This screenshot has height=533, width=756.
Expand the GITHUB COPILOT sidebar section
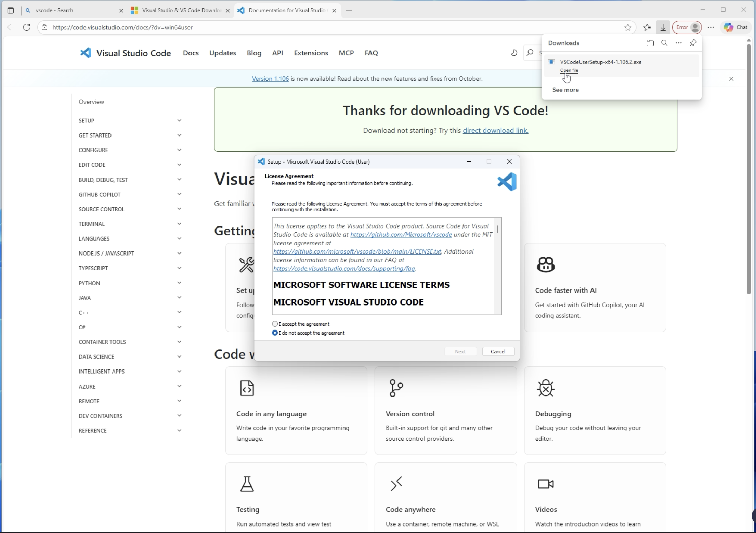click(x=179, y=194)
